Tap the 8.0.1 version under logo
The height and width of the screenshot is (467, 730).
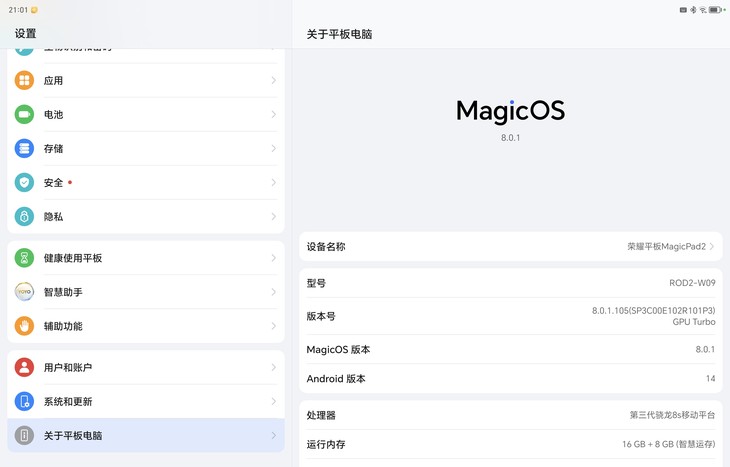[510, 138]
